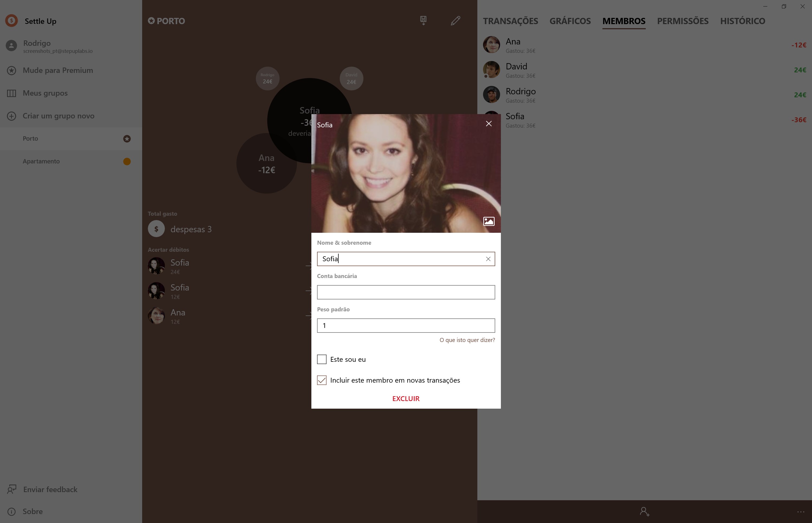Close the Sofia member dialog

pyautogui.click(x=489, y=124)
